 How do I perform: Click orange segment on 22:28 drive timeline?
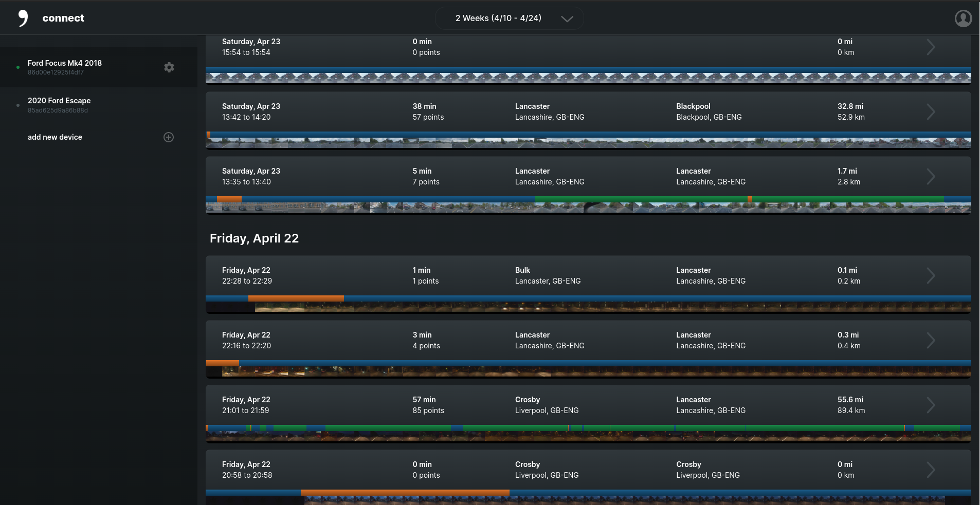click(296, 298)
